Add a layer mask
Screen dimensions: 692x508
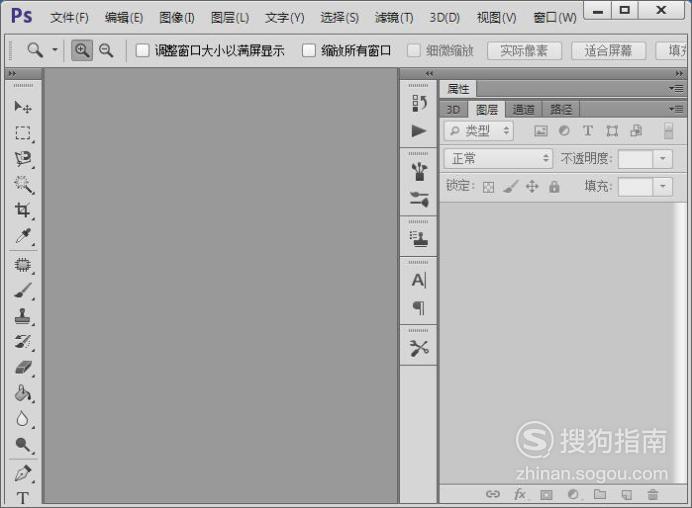click(546, 495)
